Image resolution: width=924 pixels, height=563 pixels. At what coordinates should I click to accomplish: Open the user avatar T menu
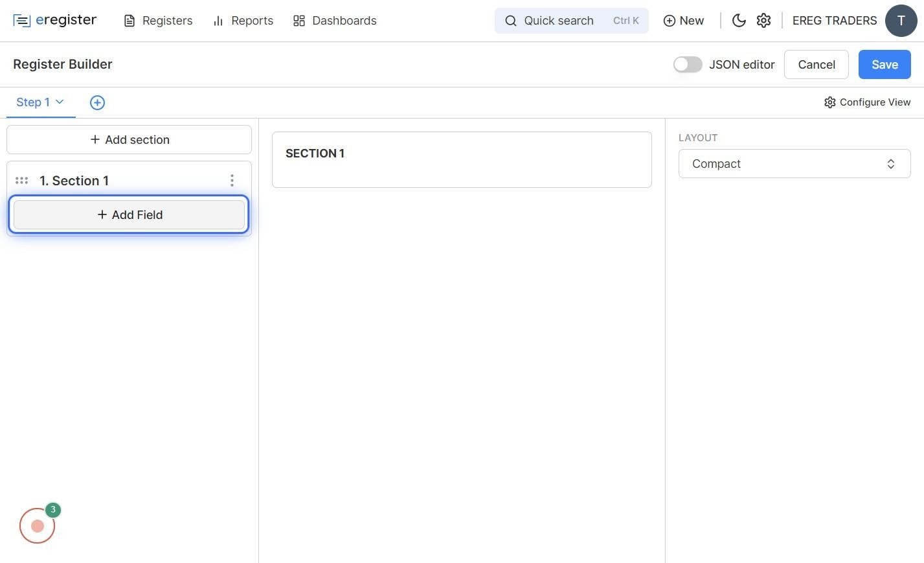901,21
